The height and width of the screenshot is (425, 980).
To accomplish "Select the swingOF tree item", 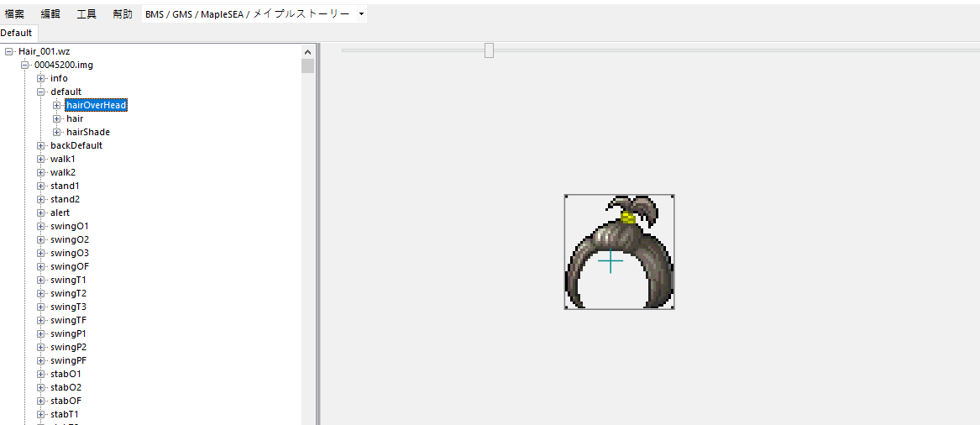I will coord(70,267).
